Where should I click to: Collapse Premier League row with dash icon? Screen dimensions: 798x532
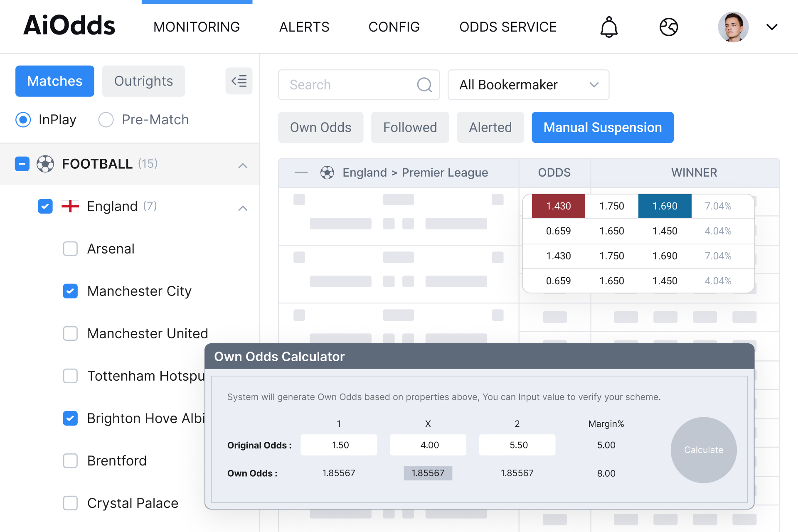[x=301, y=172]
